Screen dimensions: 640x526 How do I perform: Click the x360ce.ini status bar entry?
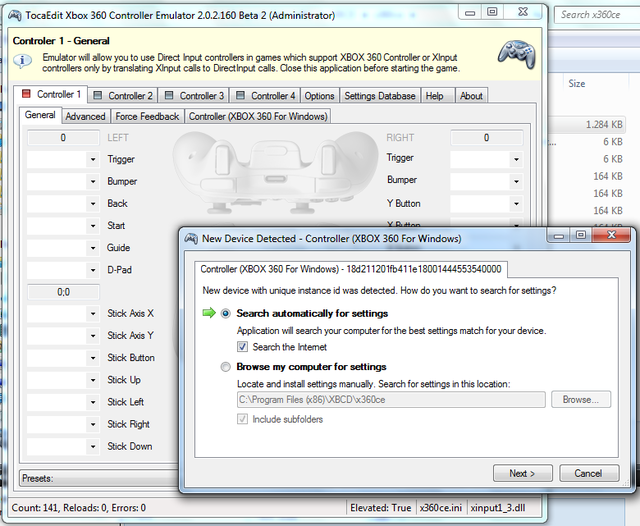tap(441, 508)
